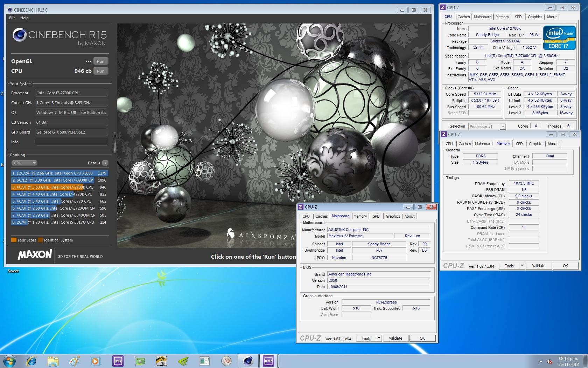The height and width of the screenshot is (368, 588).
Task: Click the Z icon of the Memory CPU-Z window
Action: tap(444, 134)
